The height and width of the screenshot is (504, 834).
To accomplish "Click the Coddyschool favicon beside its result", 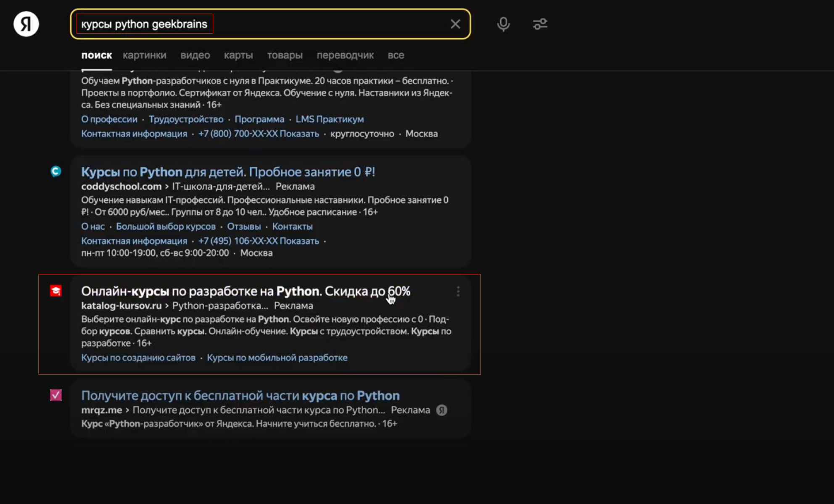I will 55,171.
